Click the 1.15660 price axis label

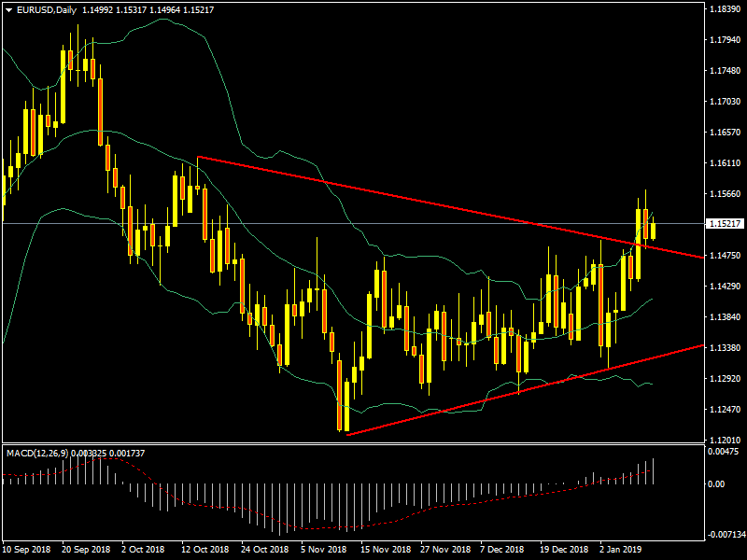[726, 194]
